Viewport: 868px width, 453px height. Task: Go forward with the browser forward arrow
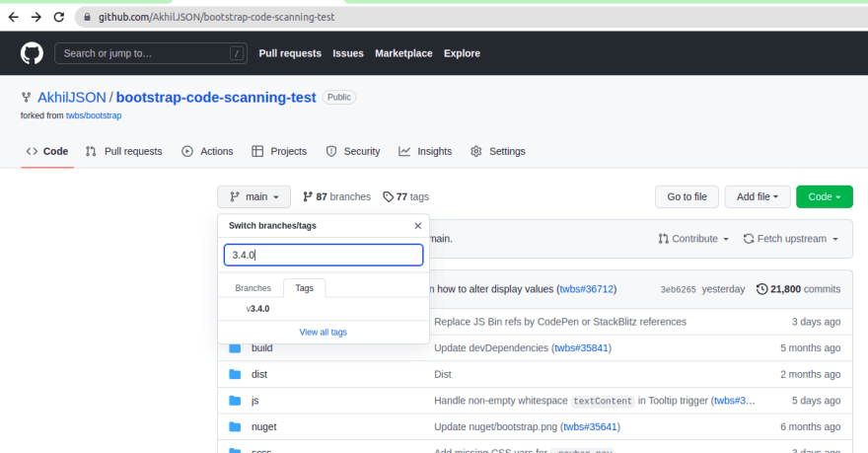(36, 17)
